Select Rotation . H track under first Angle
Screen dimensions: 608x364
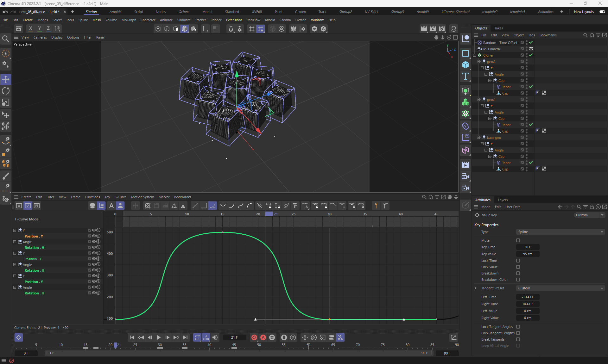(35, 248)
